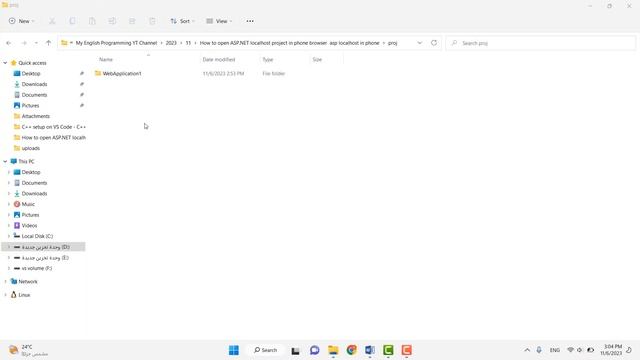Go back with the Back arrow
This screenshot has height=360, width=640.
[x=9, y=43]
